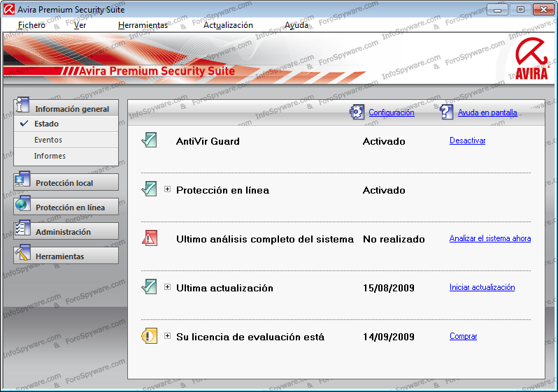Select Informes in the sidebar
The image size is (558, 392).
(x=66, y=156)
